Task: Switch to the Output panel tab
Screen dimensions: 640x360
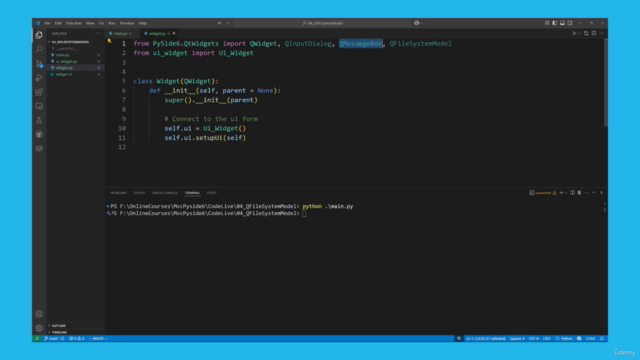Action: click(x=139, y=193)
